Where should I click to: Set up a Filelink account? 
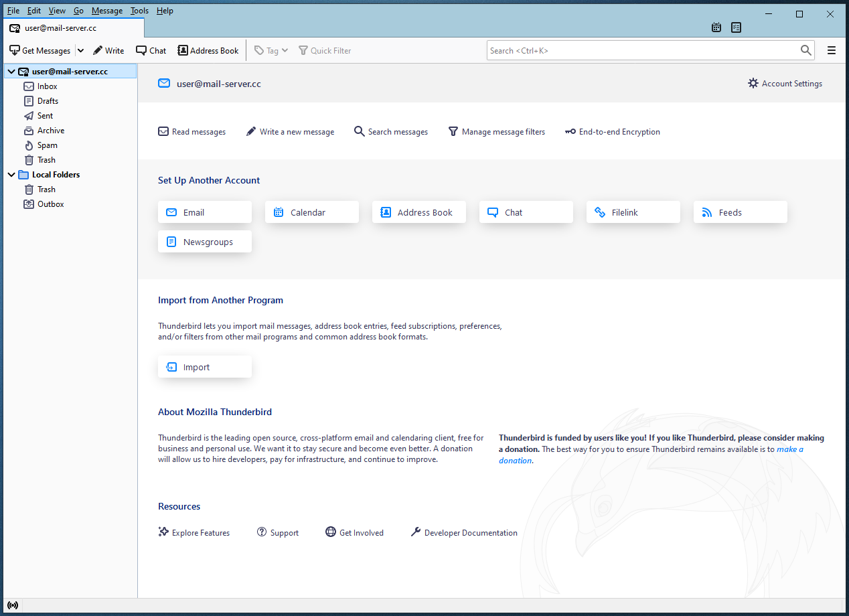tap(633, 212)
